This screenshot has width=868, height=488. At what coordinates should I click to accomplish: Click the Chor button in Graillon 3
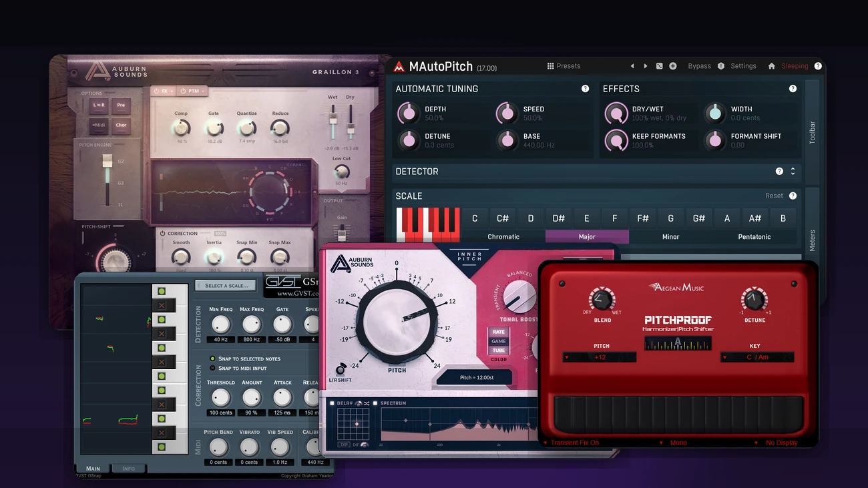point(121,125)
